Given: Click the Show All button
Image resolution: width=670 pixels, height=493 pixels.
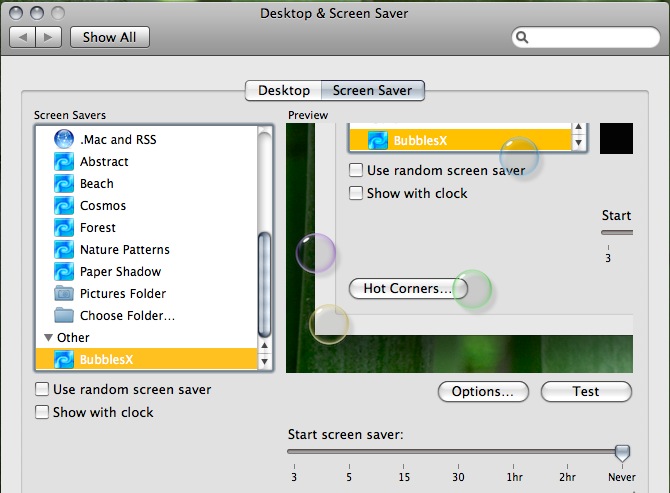Looking at the screenshot, I should click(110, 38).
